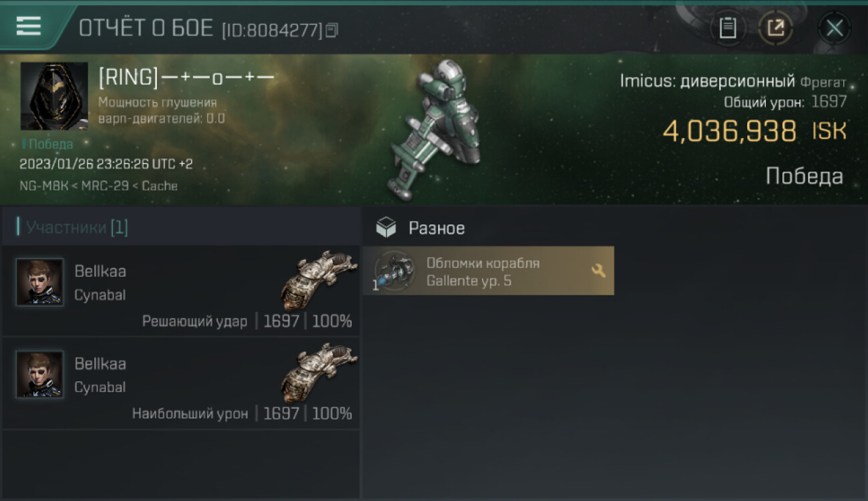This screenshot has height=501, width=868.
Task: Select the Обломки корабля Gallente ур. 5 entry
Action: (x=488, y=271)
